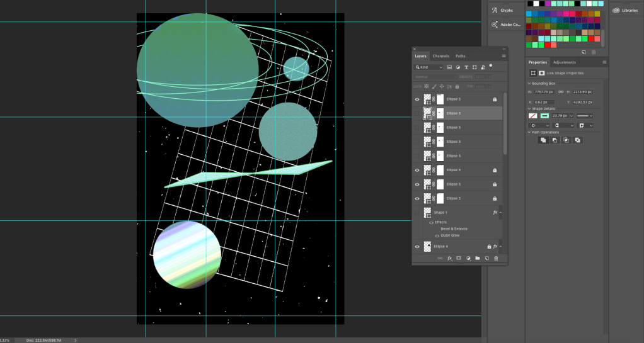Collapse effects list on Shape 1 layer
The height and width of the screenshot is (343, 644).
pyautogui.click(x=500, y=213)
